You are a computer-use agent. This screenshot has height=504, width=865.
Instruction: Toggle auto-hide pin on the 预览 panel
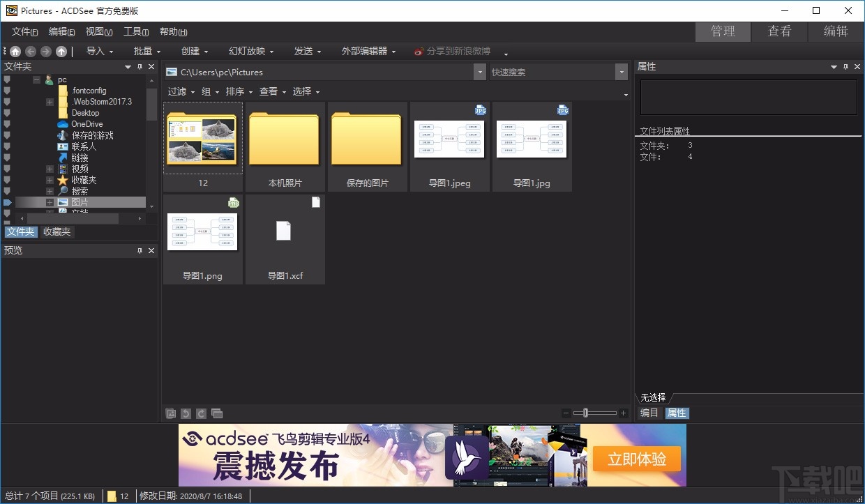pos(140,250)
